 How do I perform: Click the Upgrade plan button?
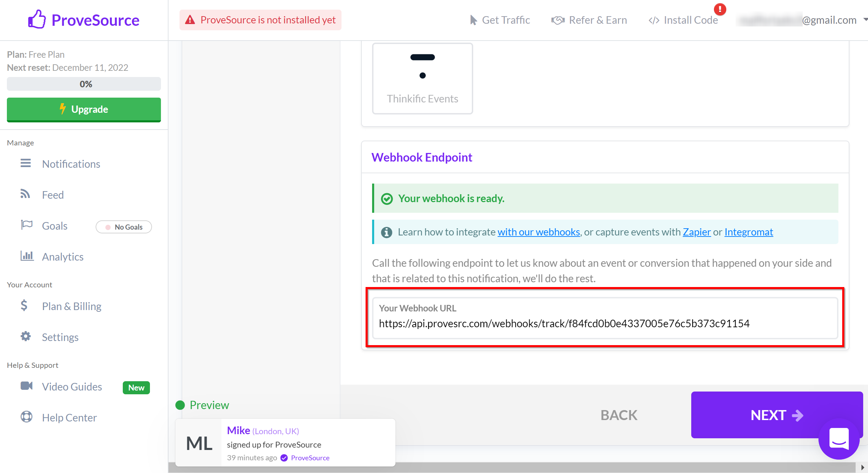pos(84,108)
